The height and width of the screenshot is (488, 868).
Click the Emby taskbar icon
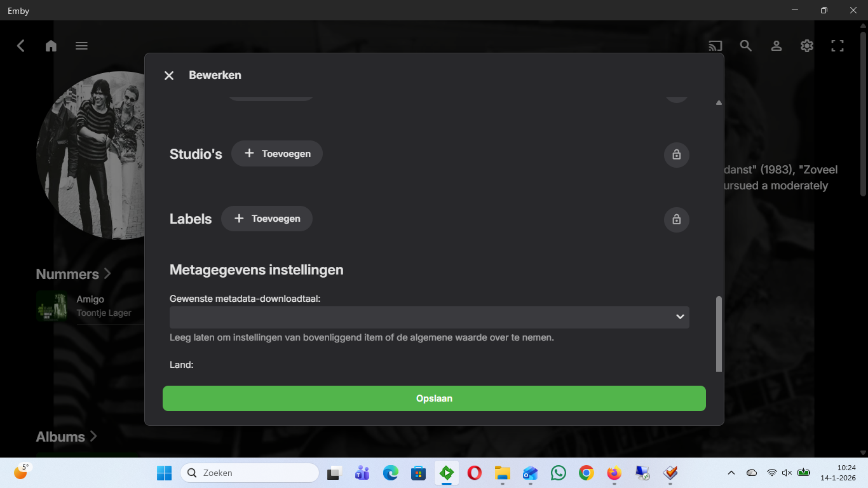pos(447,473)
